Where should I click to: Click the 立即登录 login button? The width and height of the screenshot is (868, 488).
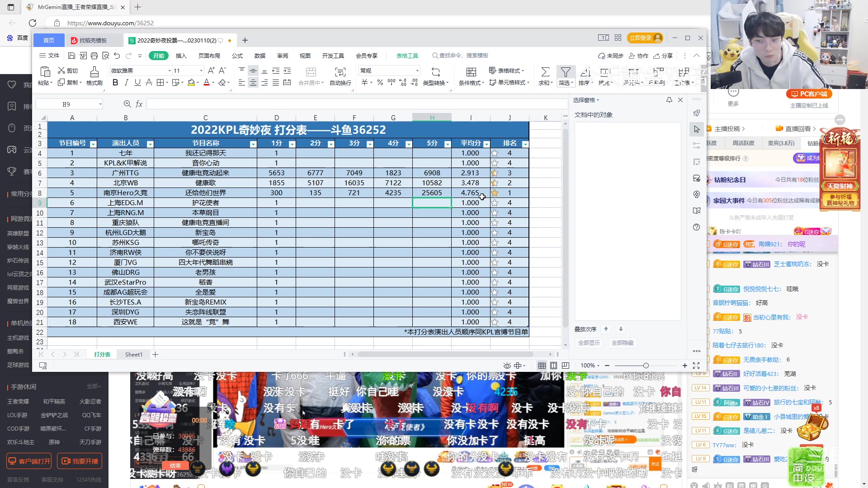pyautogui.click(x=645, y=38)
